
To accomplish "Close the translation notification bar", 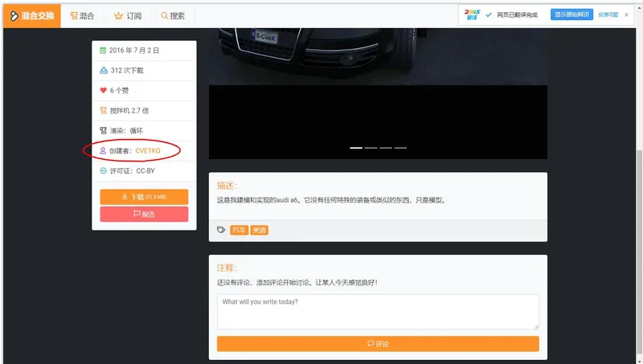I will click(626, 14).
